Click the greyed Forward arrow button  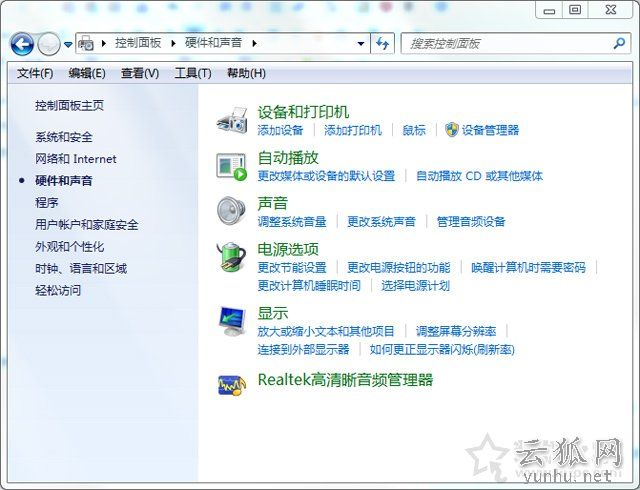pos(49,44)
